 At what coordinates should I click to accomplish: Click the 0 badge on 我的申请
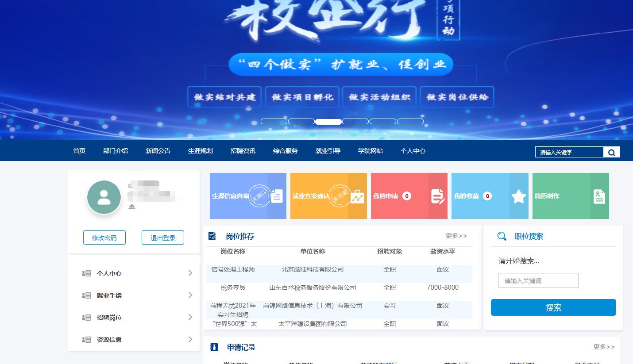[x=407, y=196]
